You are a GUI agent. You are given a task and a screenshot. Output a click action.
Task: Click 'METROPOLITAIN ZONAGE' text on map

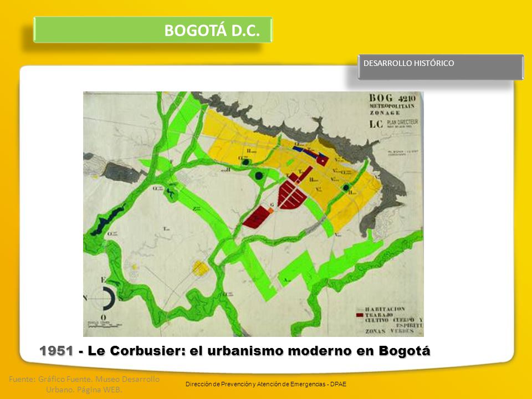pos(392,109)
